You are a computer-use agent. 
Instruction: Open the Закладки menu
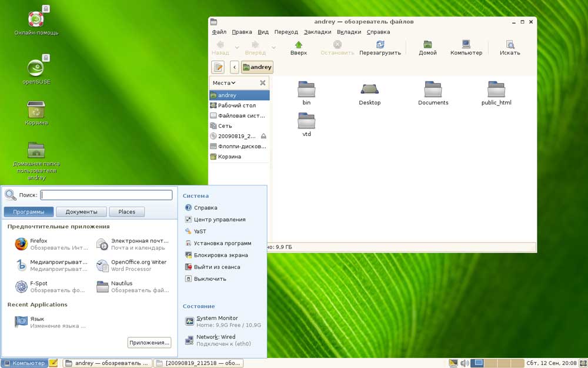click(318, 32)
